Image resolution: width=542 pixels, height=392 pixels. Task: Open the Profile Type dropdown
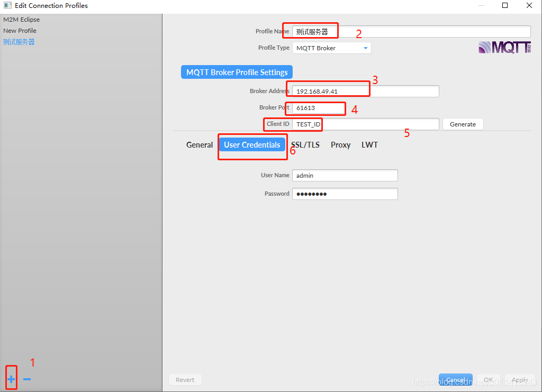[332, 48]
